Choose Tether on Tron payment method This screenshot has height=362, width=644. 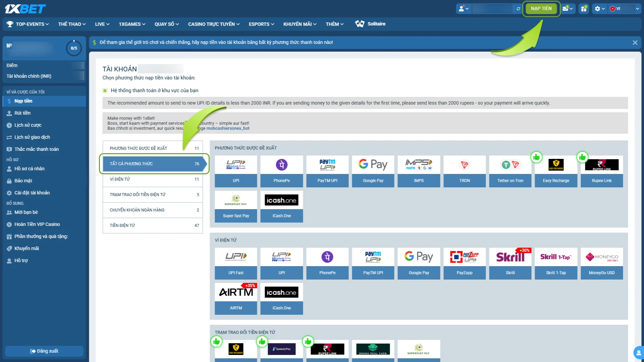coord(510,171)
